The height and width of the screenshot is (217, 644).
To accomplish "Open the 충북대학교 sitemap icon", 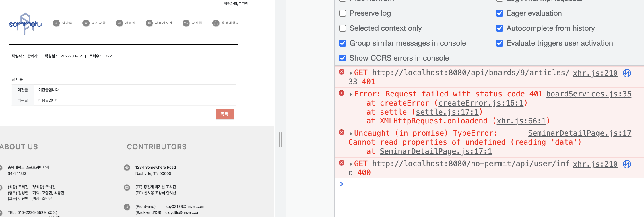I will pyautogui.click(x=216, y=23).
